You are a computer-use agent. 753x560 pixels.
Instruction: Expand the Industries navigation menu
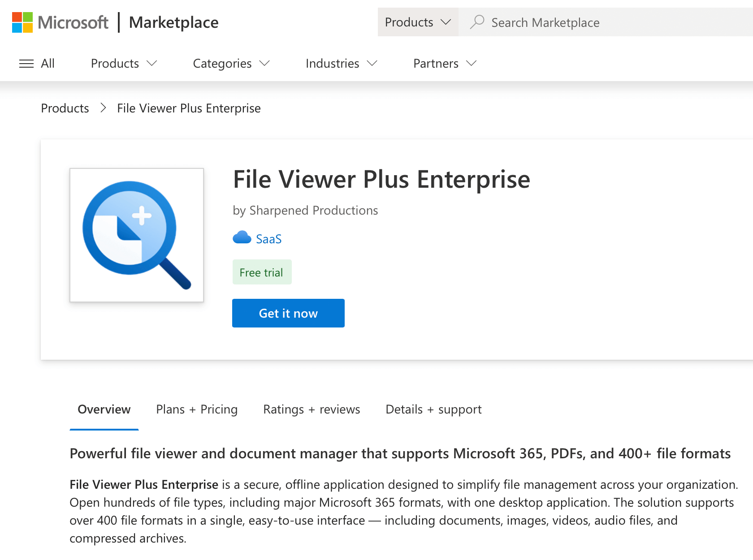tap(342, 64)
